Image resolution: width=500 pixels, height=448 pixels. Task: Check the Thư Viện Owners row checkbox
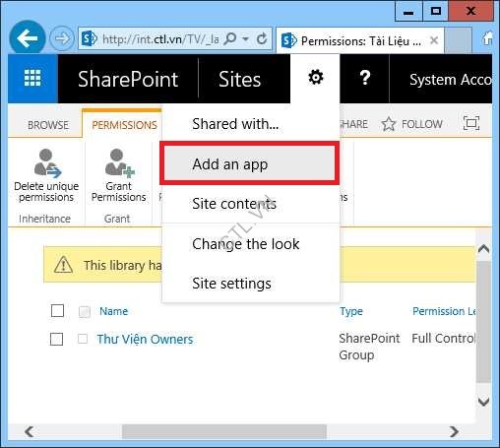click(56, 339)
